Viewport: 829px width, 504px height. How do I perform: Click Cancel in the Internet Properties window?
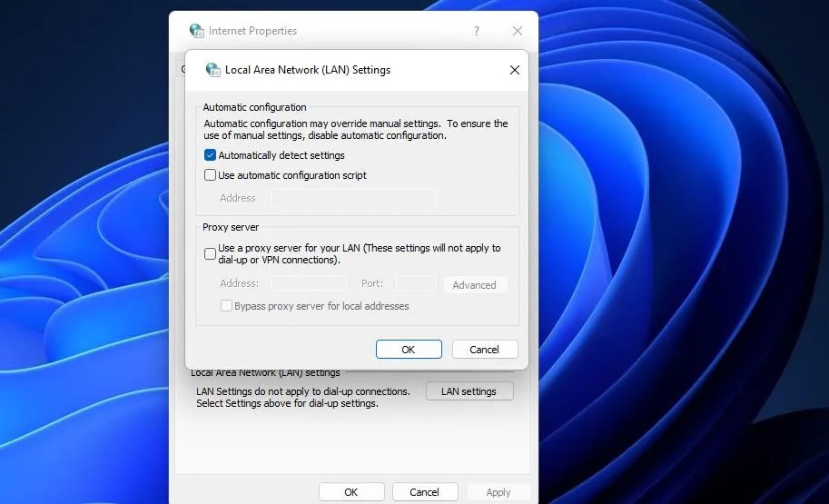(425, 492)
